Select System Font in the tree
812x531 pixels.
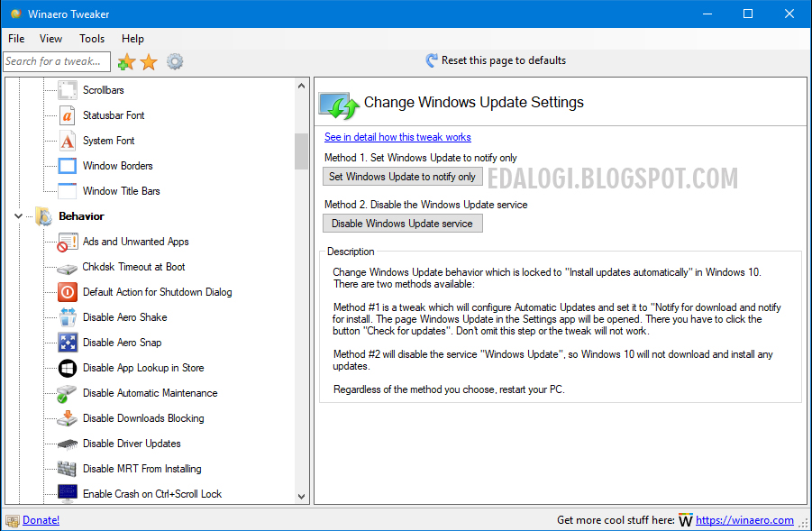pos(109,141)
